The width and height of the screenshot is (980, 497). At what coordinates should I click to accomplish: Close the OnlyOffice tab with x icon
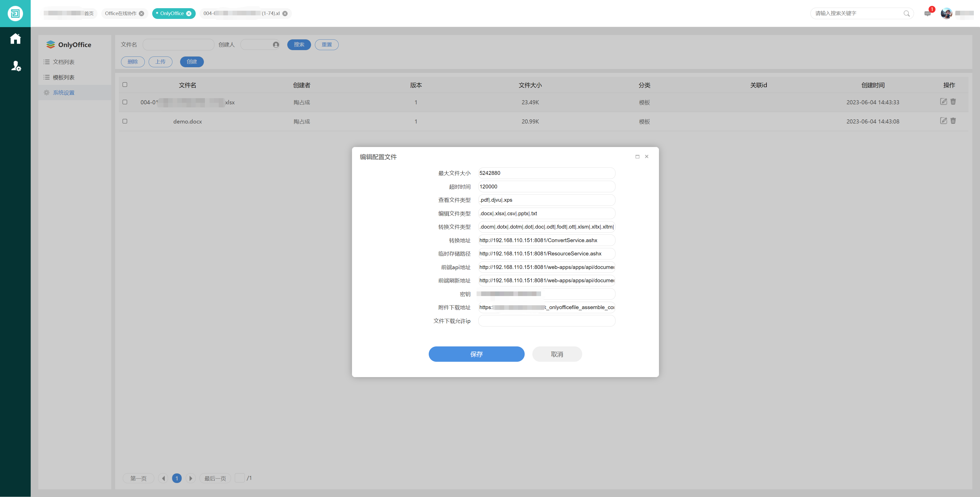189,14
